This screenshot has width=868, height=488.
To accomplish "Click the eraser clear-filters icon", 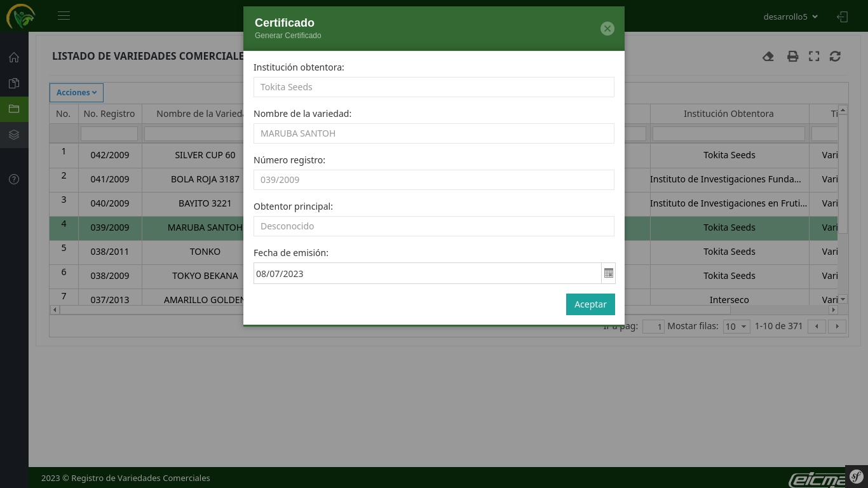I will [768, 57].
